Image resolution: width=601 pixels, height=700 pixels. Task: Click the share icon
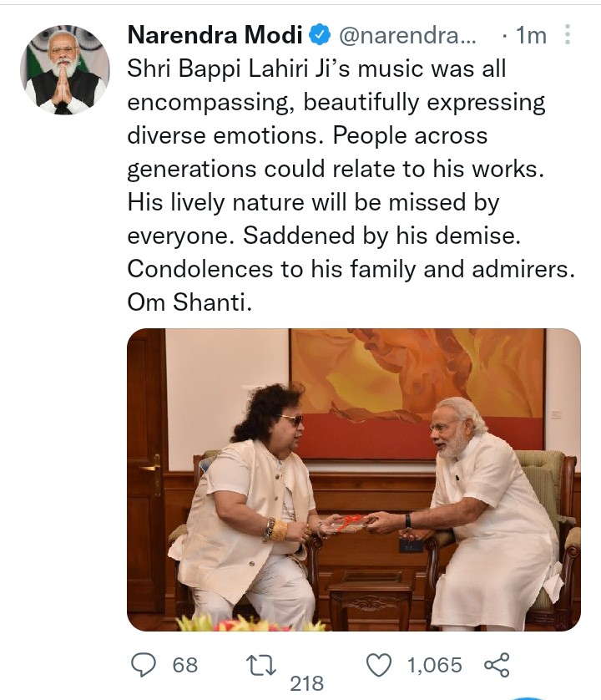[x=497, y=665]
